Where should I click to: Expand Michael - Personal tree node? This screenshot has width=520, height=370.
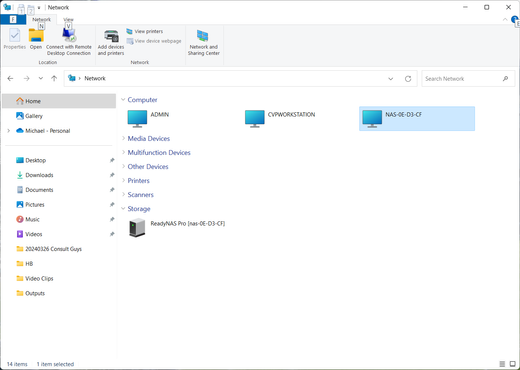click(9, 131)
